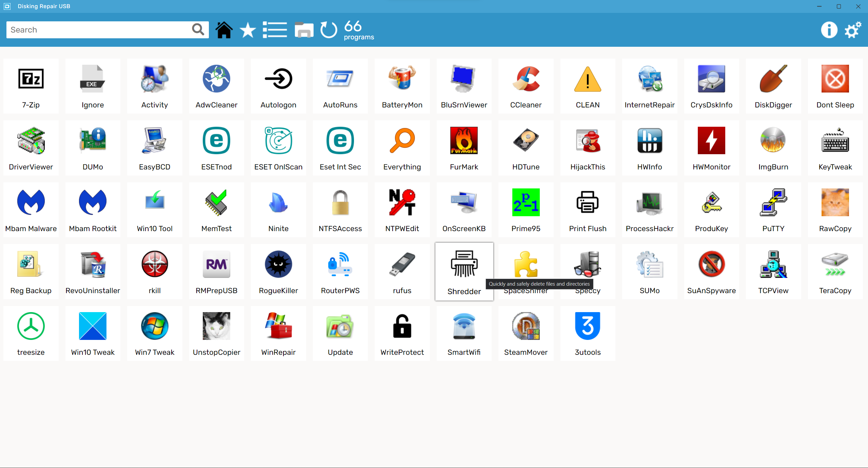The width and height of the screenshot is (868, 468).
Task: Open SUMo
Action: point(650,272)
